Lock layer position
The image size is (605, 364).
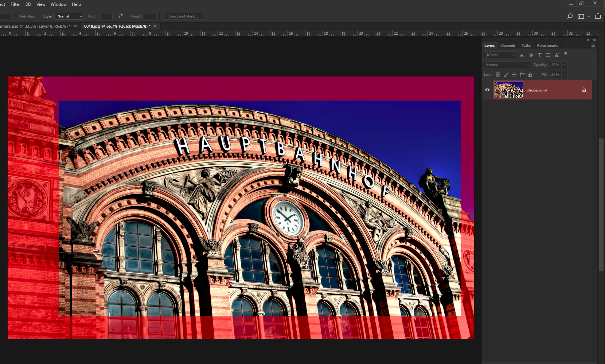point(514,75)
